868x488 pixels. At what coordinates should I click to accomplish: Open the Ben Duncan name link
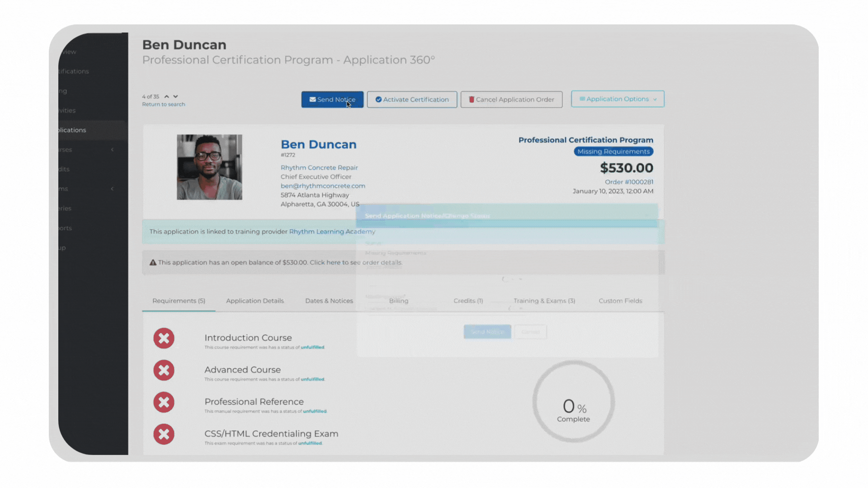pyautogui.click(x=319, y=145)
